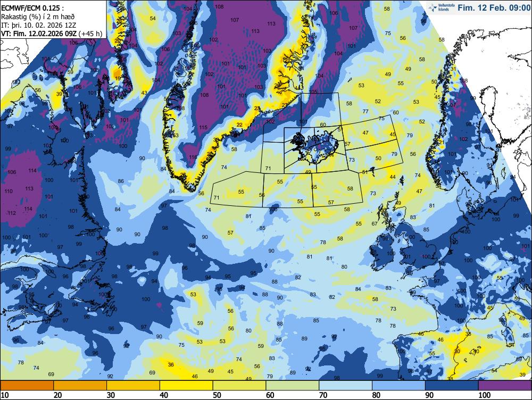Click the 10–20 dark orange legend swatch
This screenshot has height=400, width=532.
click(27, 386)
